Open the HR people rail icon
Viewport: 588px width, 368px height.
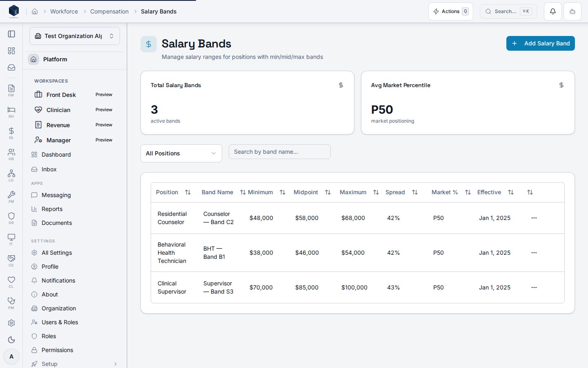[11, 154]
